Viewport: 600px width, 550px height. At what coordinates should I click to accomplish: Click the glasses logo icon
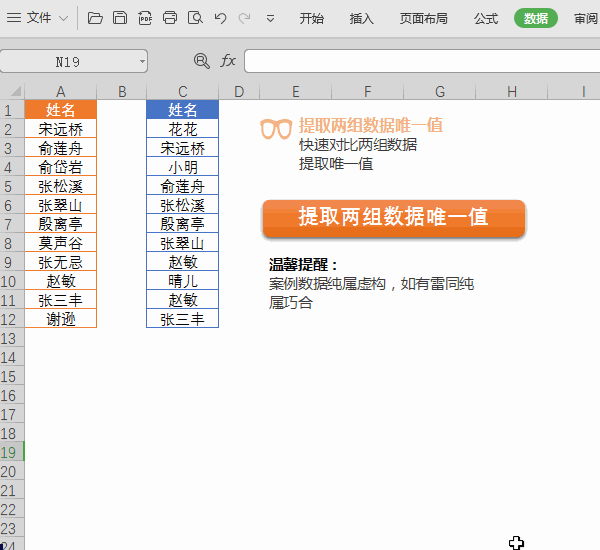click(276, 129)
